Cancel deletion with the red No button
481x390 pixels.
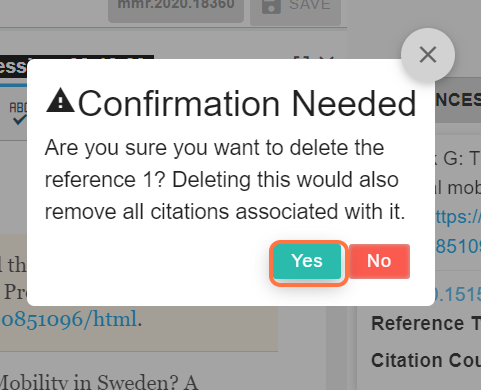pyautogui.click(x=379, y=261)
